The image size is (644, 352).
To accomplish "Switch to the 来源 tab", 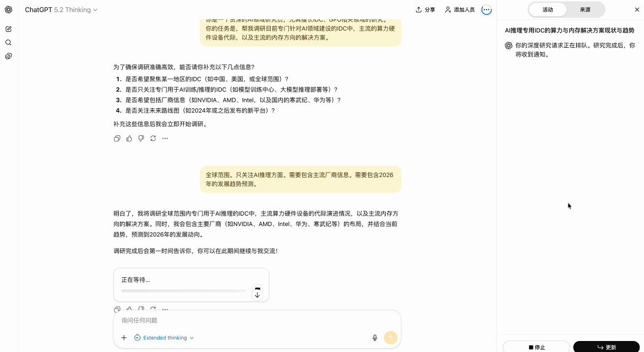I will [585, 10].
